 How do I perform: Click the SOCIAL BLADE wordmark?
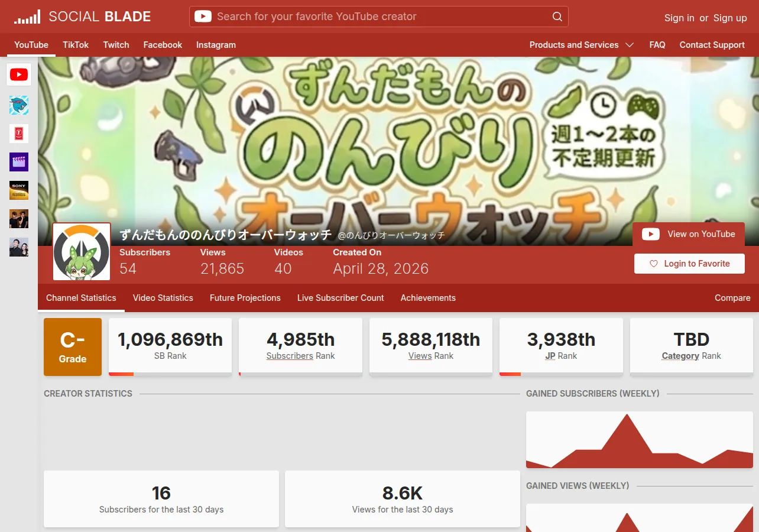(100, 17)
